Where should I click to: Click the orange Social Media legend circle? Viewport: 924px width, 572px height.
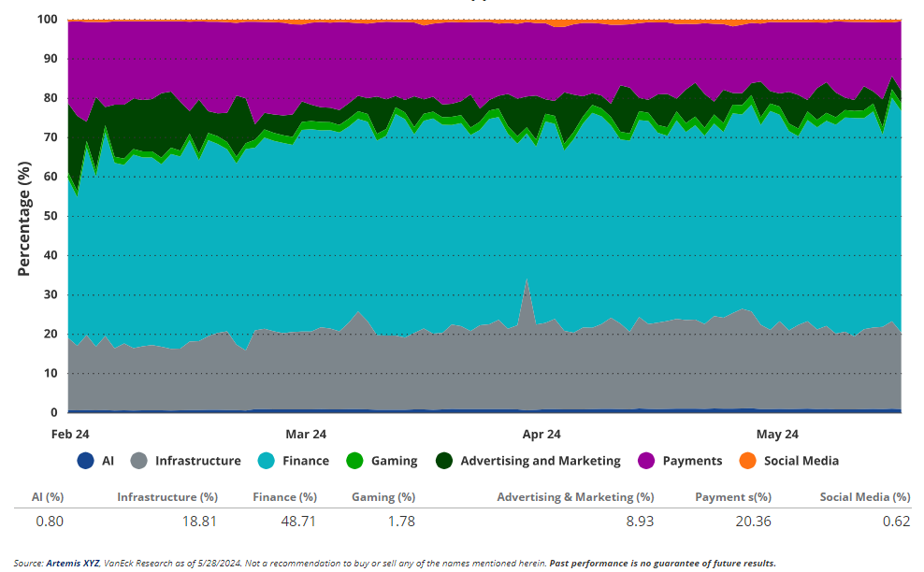[747, 461]
